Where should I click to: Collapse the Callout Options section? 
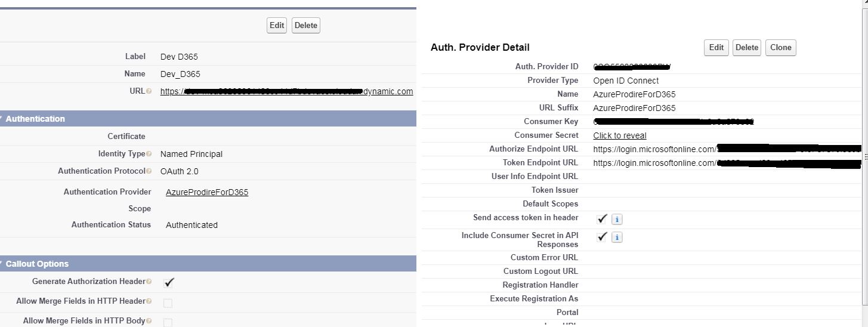point(2,264)
